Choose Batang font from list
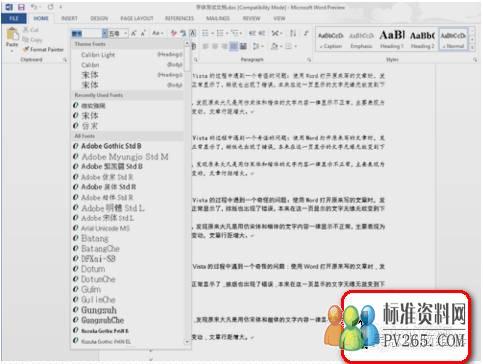The height and width of the screenshot is (364, 483). click(x=128, y=238)
